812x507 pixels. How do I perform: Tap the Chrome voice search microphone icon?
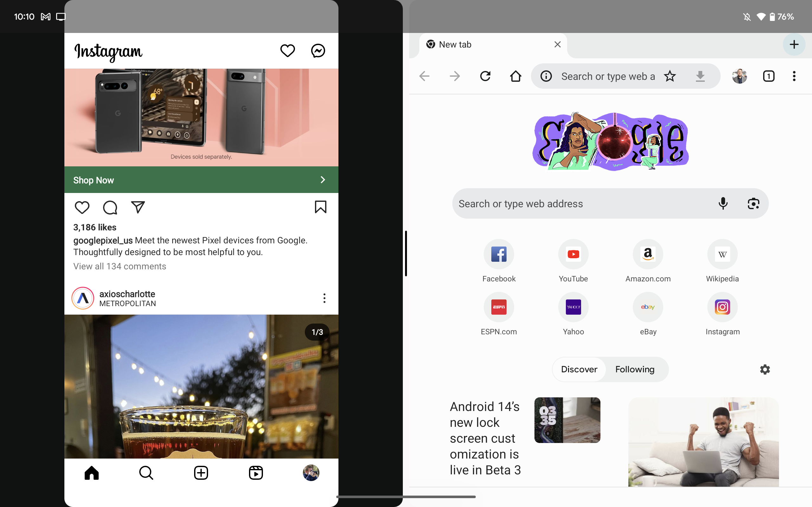pyautogui.click(x=723, y=203)
